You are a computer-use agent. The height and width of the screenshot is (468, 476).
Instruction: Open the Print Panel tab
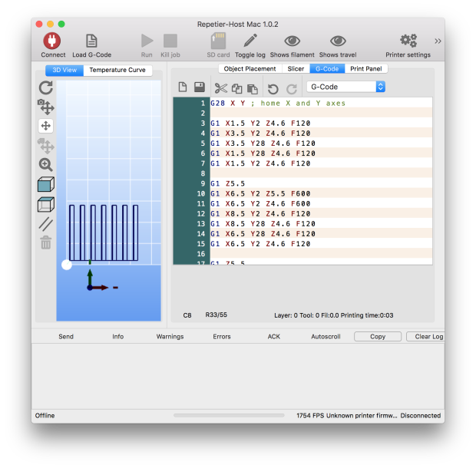click(365, 69)
